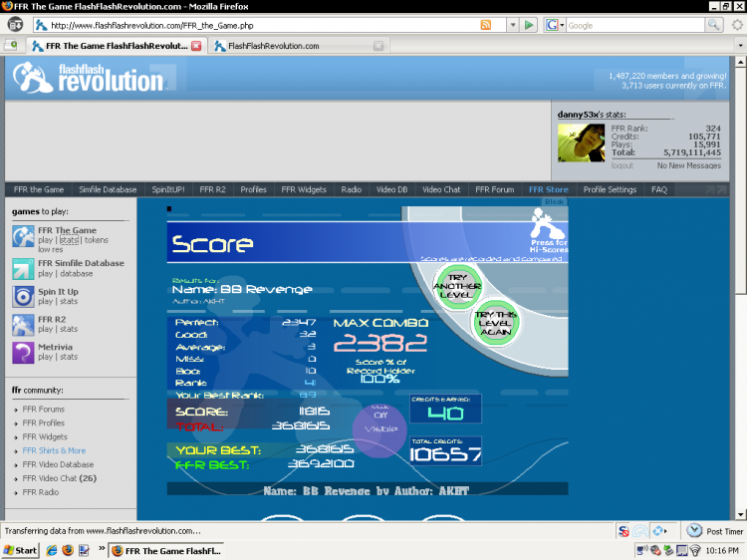Click the FFR Radio community link
Screen dimensions: 747x560
click(41, 492)
